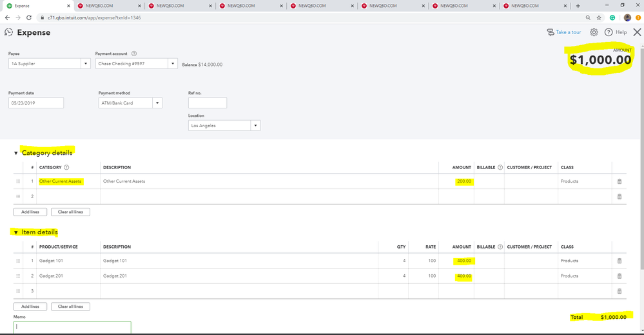
Task: Click the Expense history clock icon
Action: pyautogui.click(x=8, y=32)
